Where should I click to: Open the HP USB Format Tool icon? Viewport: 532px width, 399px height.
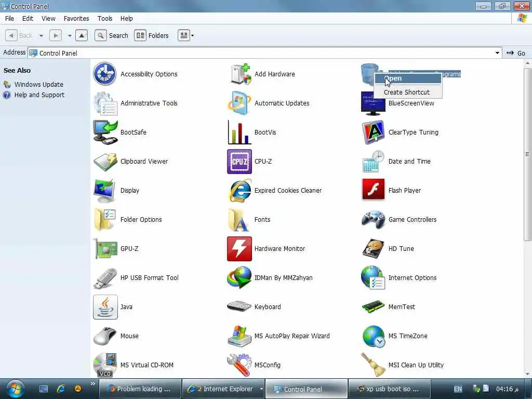(105, 278)
